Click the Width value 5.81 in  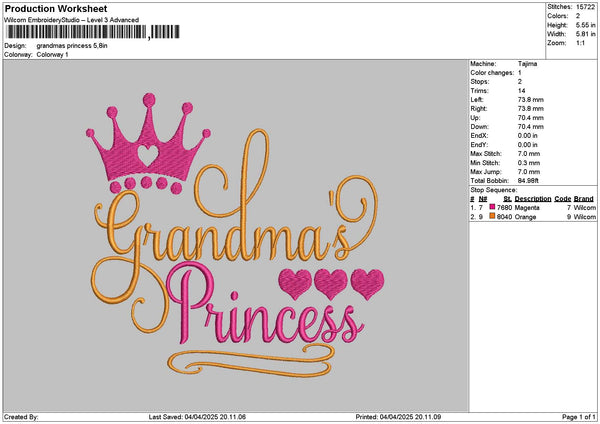[x=585, y=34]
